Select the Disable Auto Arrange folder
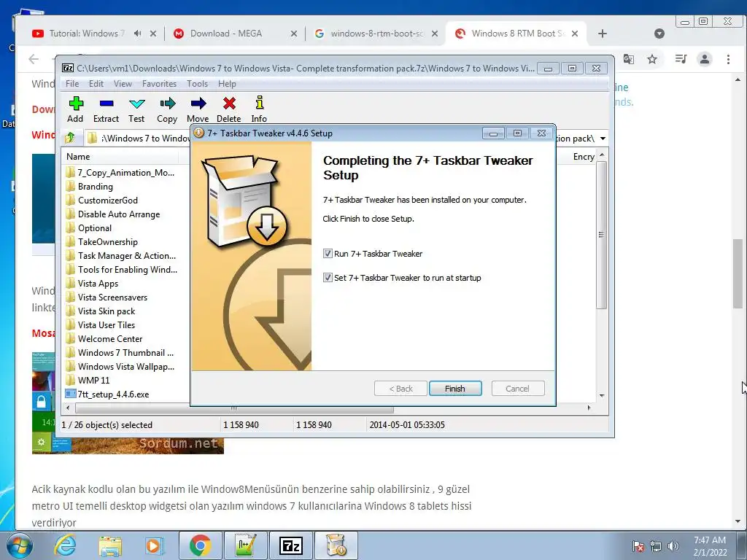Image resolution: width=747 pixels, height=560 pixels. tap(119, 214)
